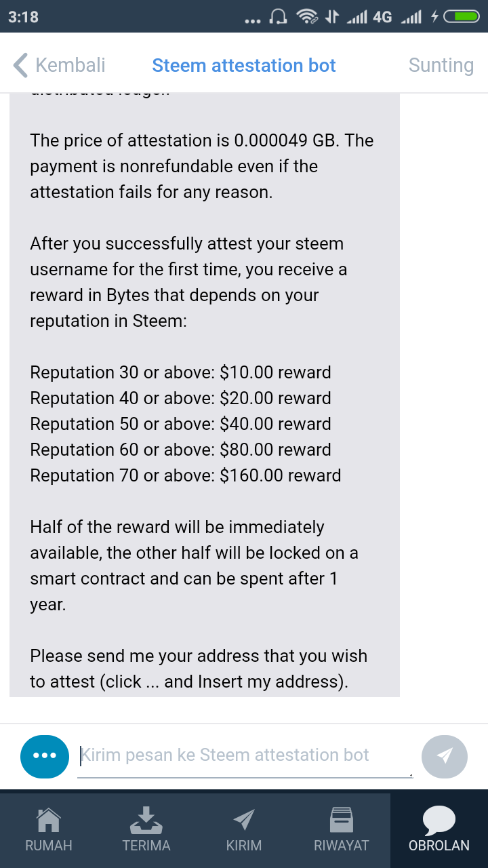Tap the battery indicator in status bar

click(x=460, y=17)
